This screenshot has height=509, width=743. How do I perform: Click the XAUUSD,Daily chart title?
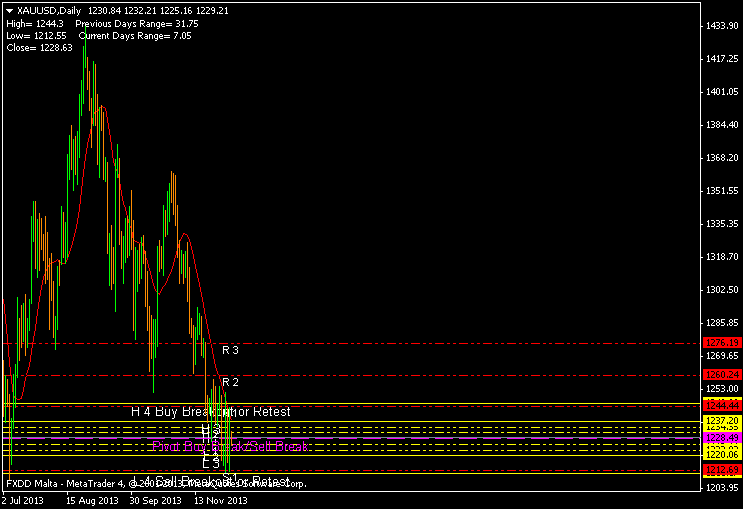point(50,10)
